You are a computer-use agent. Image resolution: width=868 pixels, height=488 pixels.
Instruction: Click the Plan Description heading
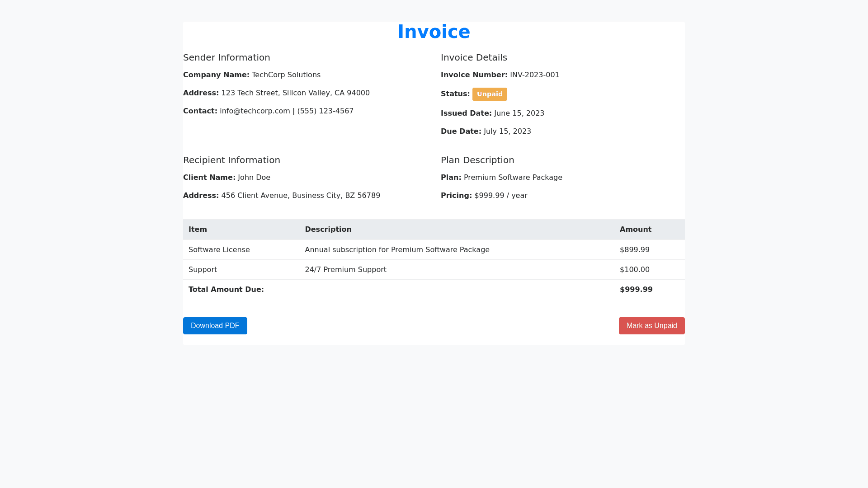coord(477,160)
